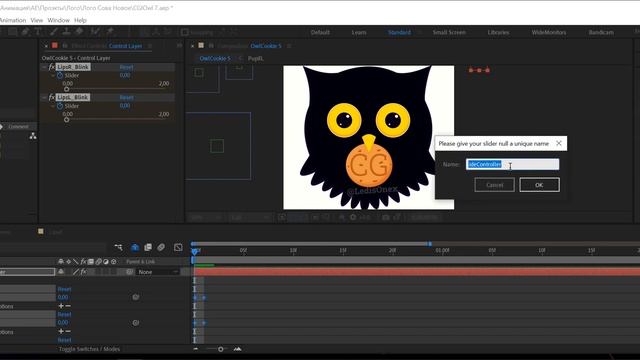Collapse the LipsL_Blink effect group

[x=44, y=98]
